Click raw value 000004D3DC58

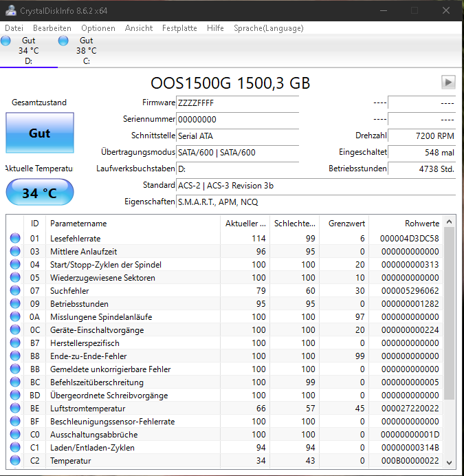pyautogui.click(x=410, y=239)
